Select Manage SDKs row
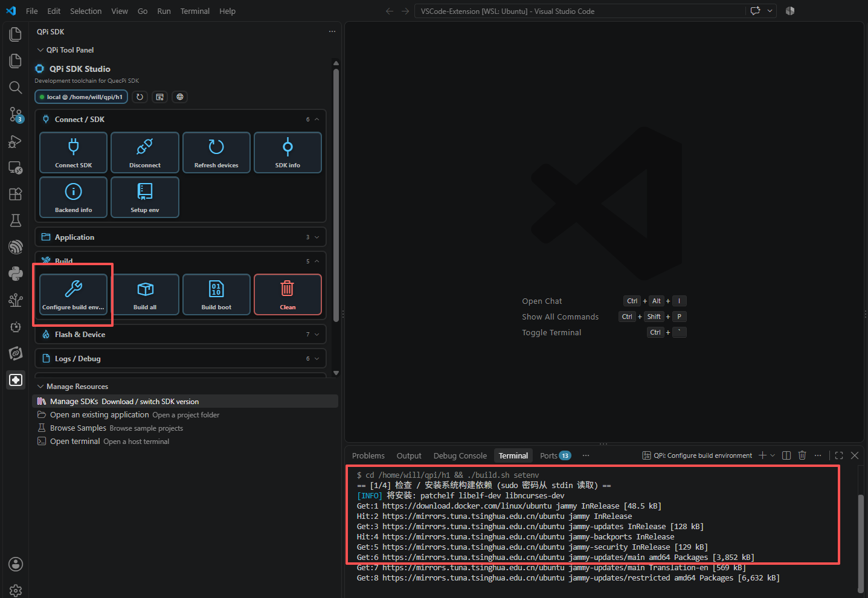Screen dimensions: 868x598 pyautogui.click(x=185, y=402)
